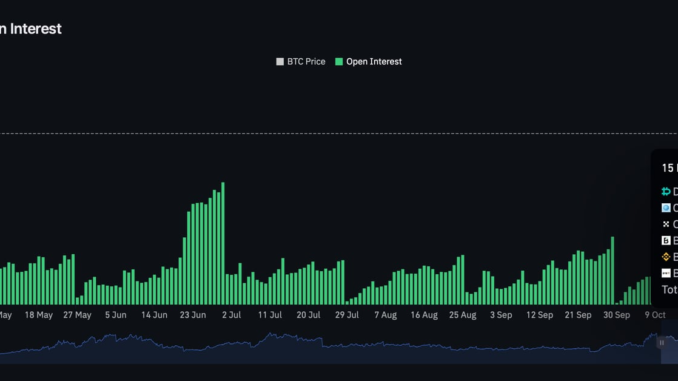The image size is (678, 381).
Task: Select the tall bar at 30 Sep
Action: point(612,271)
